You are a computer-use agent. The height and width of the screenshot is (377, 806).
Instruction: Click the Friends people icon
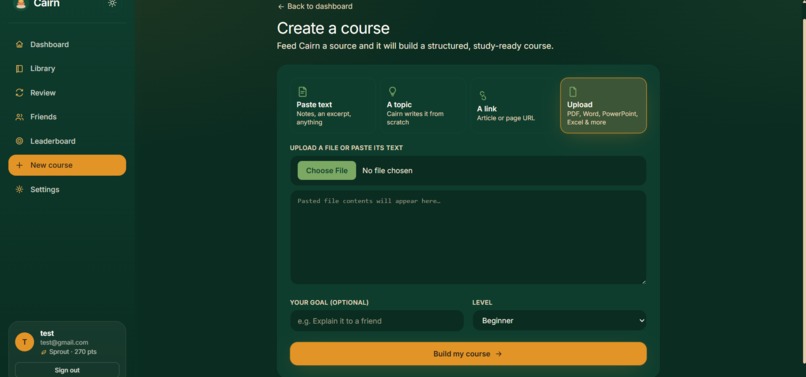click(x=20, y=117)
